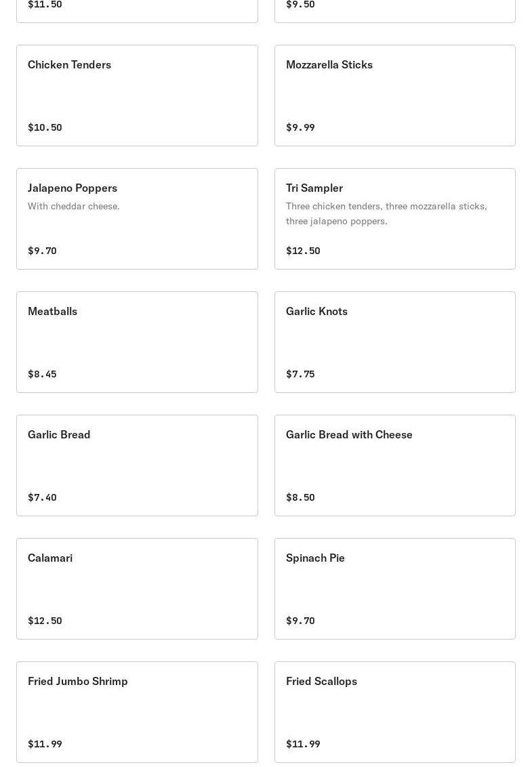Choose the Spinach Pie item

[x=394, y=589]
